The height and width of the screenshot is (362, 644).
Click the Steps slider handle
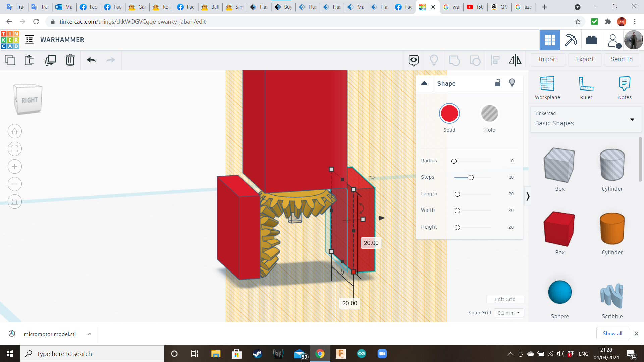471,177
